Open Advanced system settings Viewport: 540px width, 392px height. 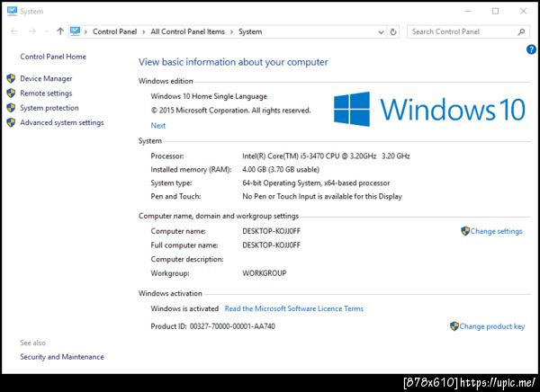pos(61,122)
